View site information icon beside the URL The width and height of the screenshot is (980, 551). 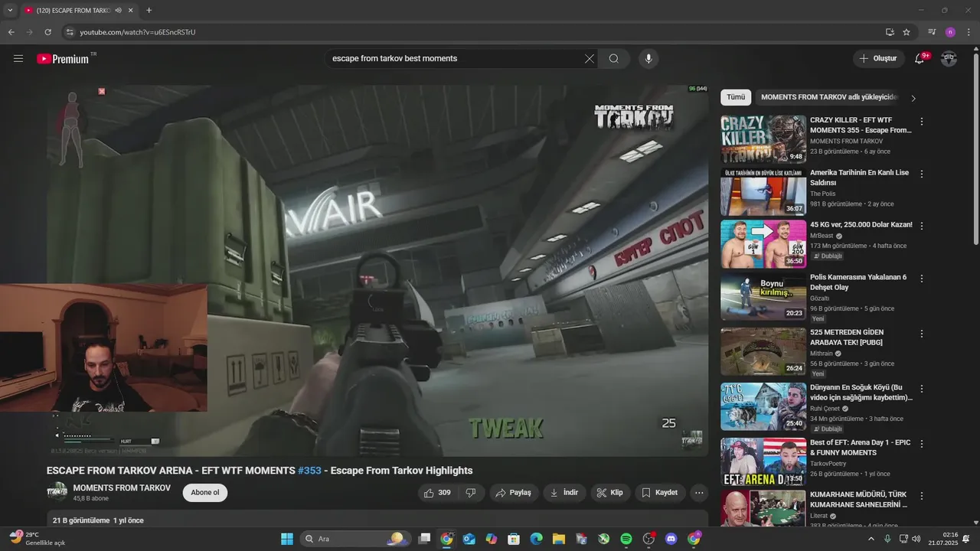pos(69,32)
